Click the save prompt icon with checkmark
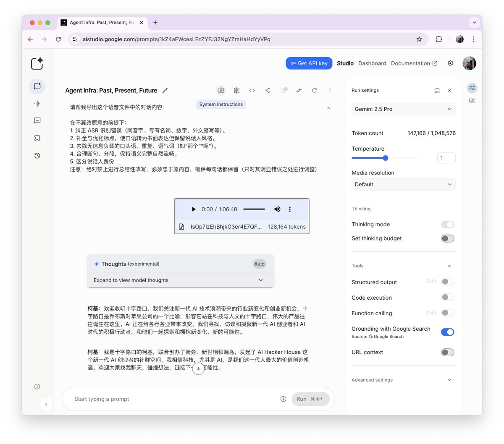This screenshot has height=444, width=504. [x=284, y=90]
